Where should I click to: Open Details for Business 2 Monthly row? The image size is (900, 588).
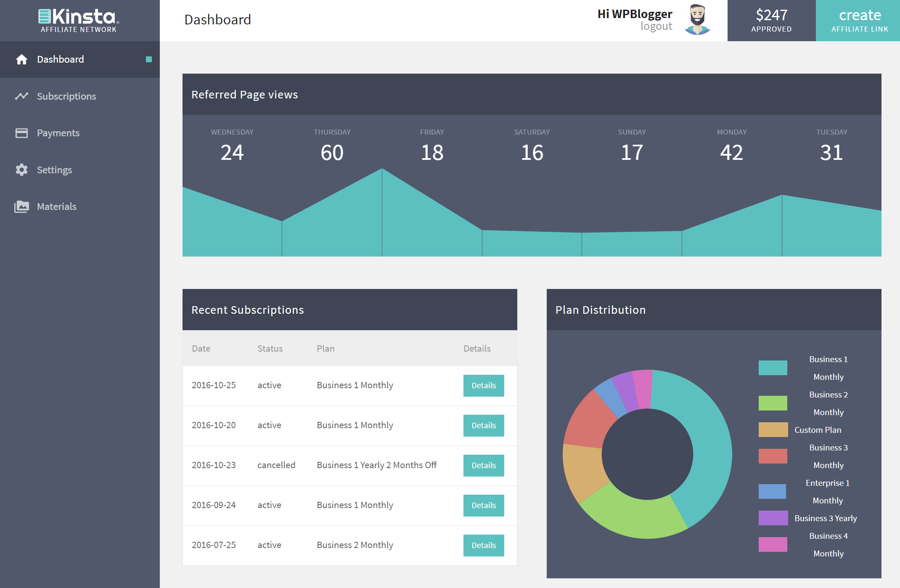pos(483,545)
